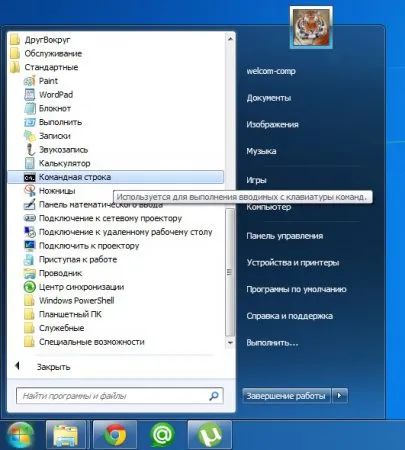The image size is (405, 450).
Task: Click program list scrollbar up arrow
Action: point(230,39)
